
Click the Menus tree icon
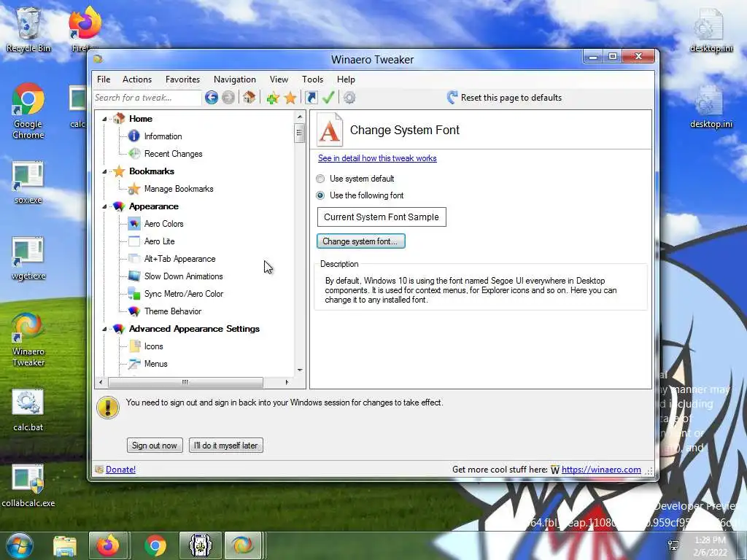click(x=134, y=364)
